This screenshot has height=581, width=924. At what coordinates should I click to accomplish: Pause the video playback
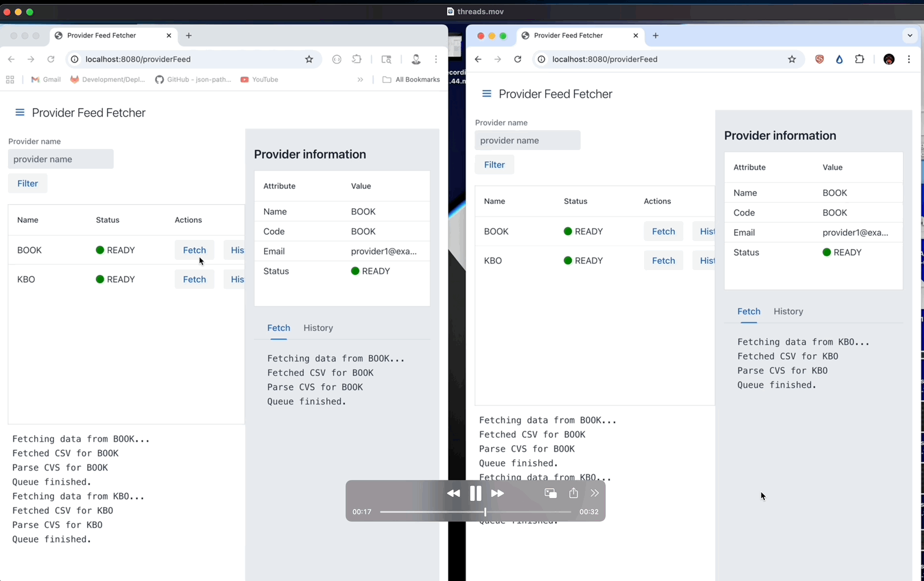(475, 493)
